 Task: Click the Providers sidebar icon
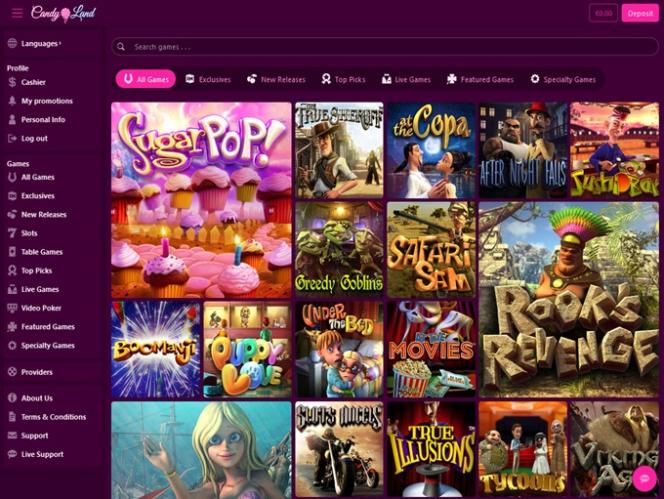pyautogui.click(x=12, y=371)
